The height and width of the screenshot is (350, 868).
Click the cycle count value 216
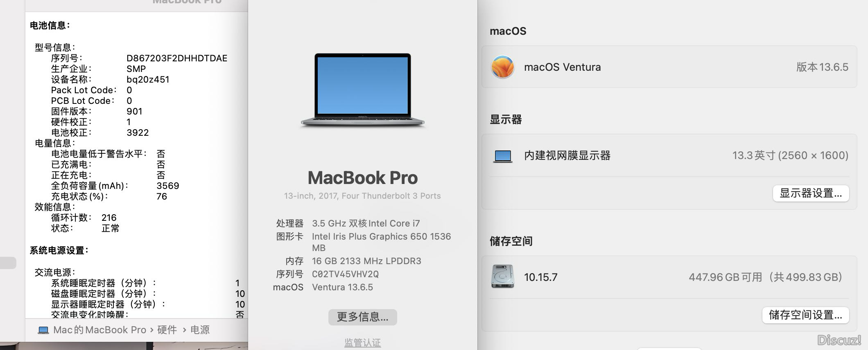(109, 218)
